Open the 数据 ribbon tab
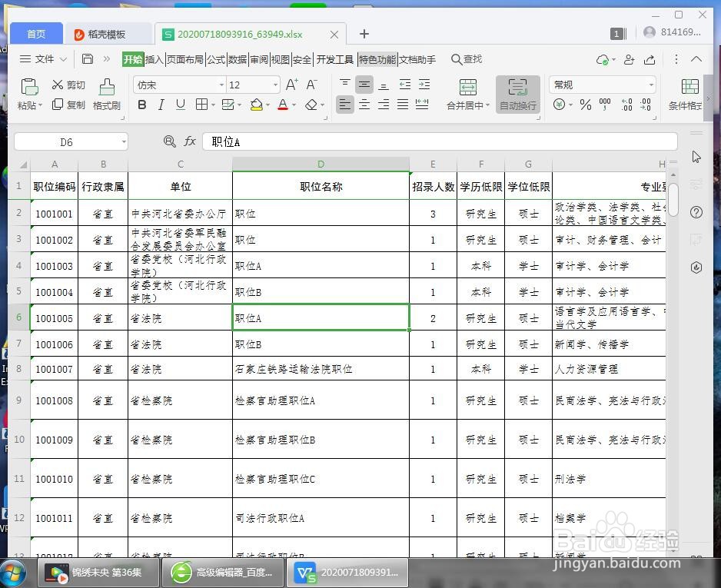 238,58
